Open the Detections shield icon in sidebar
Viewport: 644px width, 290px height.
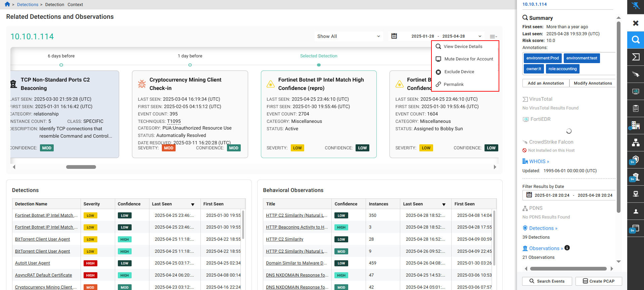click(x=635, y=160)
